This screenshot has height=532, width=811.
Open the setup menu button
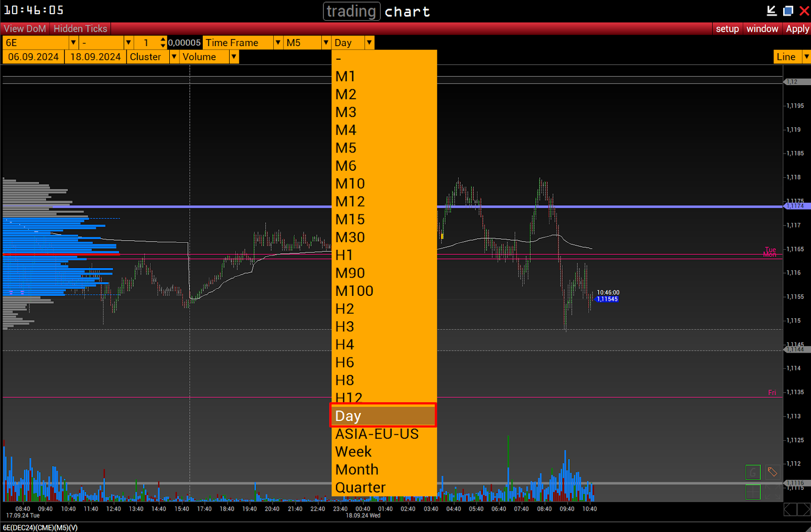[727, 29]
